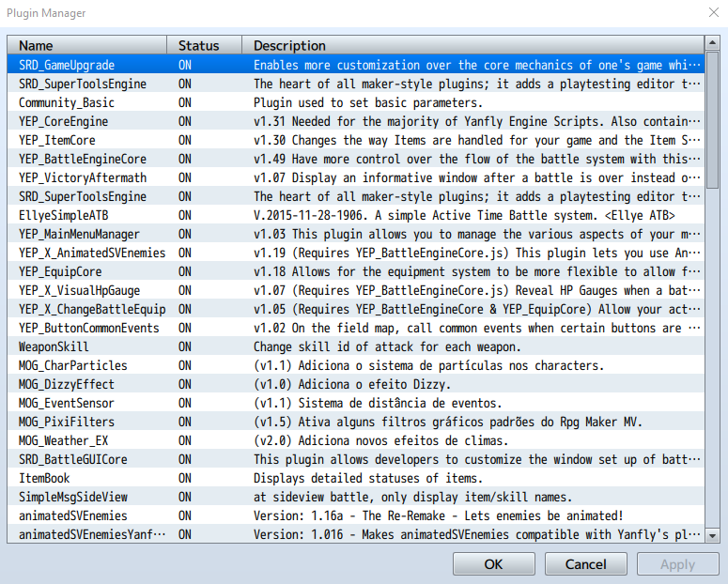
Task: Select the SRD_BattleGUICore plugin
Action: pos(356,459)
